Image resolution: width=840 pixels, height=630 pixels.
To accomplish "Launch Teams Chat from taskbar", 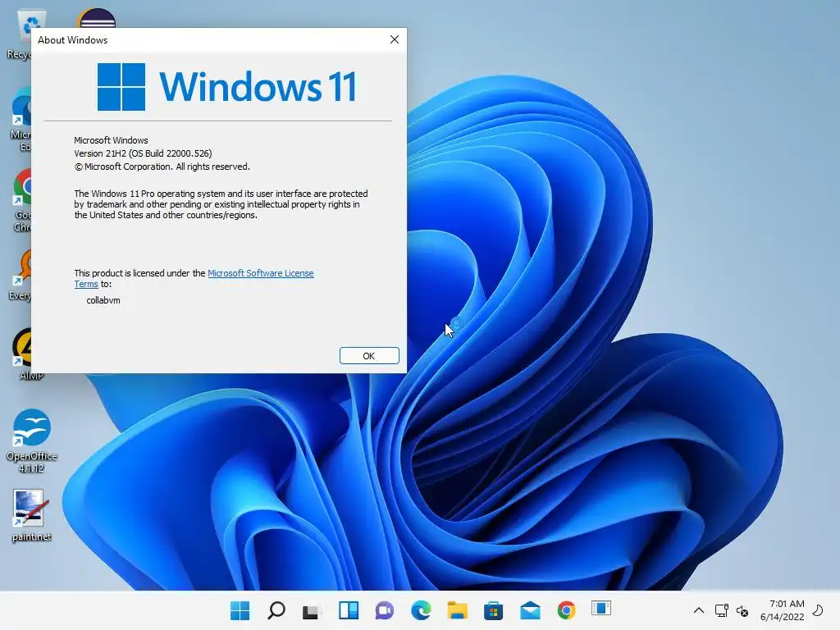I will [x=385, y=610].
